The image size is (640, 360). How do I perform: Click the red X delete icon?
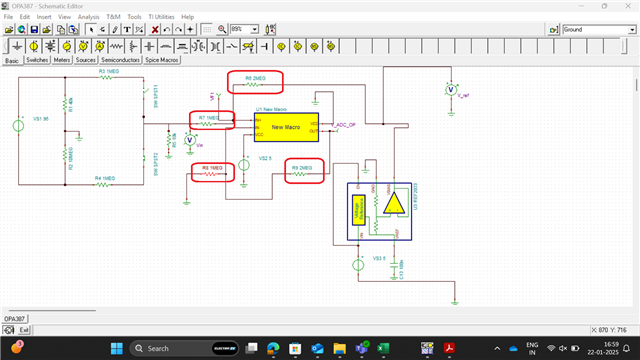click(x=155, y=29)
